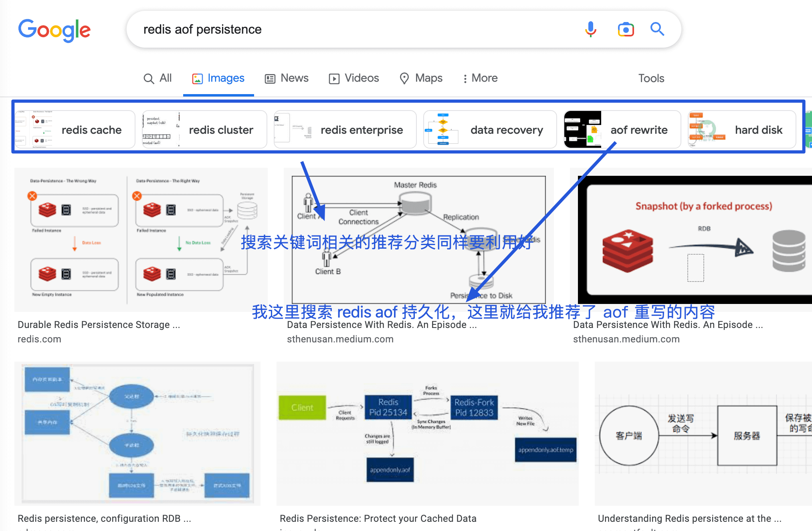Open the 客户端 服务器 diagram image
Viewport: 812px width, 531px height.
click(x=703, y=433)
